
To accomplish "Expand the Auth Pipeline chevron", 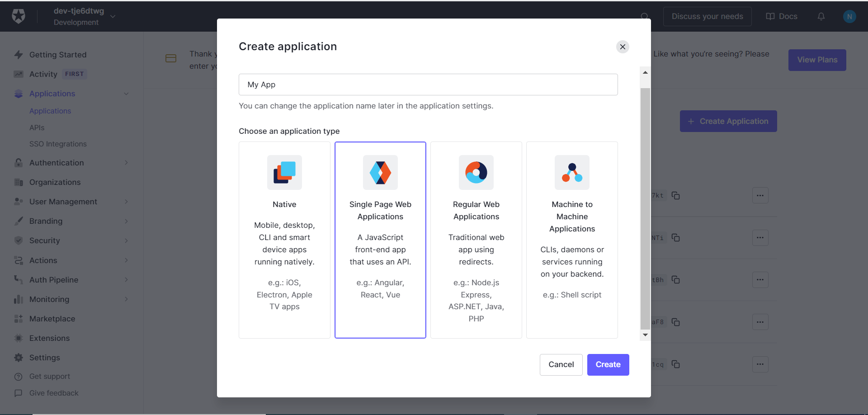I will tap(126, 280).
